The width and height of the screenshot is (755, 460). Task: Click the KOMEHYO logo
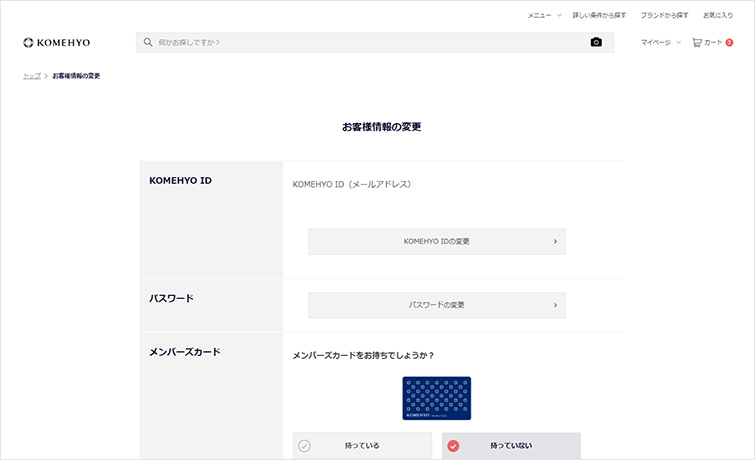tap(56, 42)
